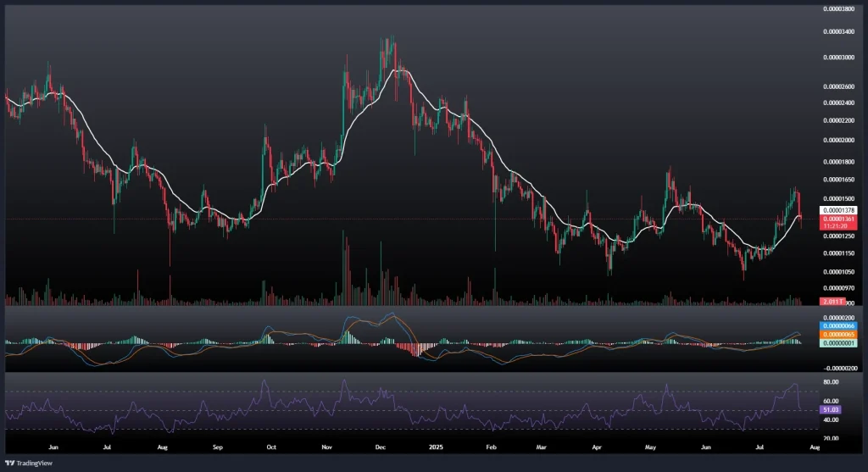Click the -0.00000200 level on MACD scale

pos(840,369)
